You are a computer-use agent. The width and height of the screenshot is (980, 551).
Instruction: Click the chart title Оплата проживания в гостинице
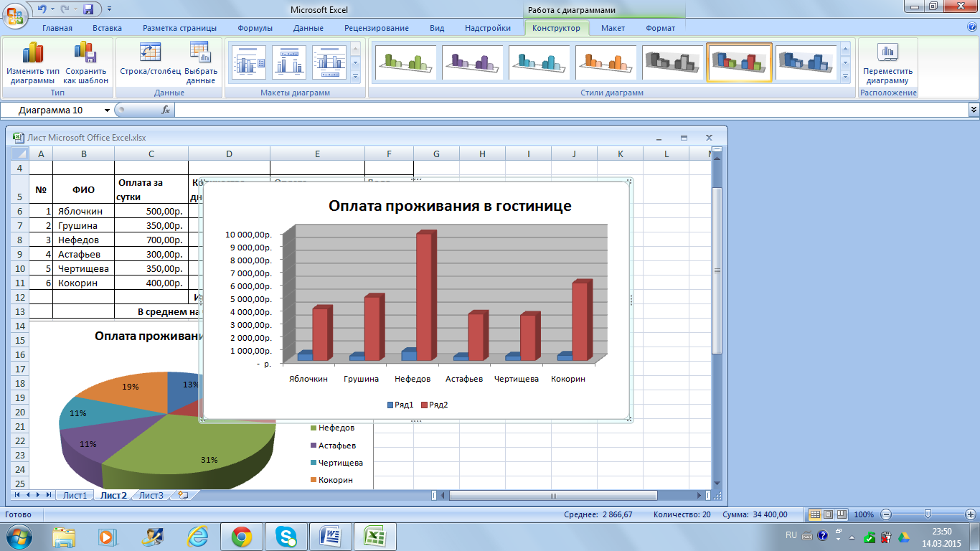450,206
